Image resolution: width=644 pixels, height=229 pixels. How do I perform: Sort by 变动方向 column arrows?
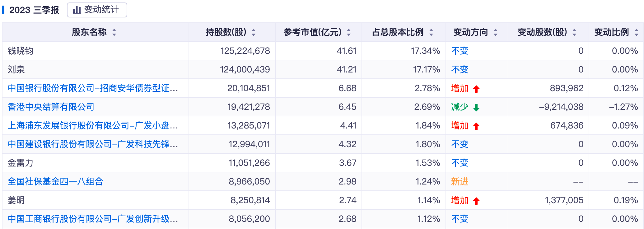coord(496,32)
